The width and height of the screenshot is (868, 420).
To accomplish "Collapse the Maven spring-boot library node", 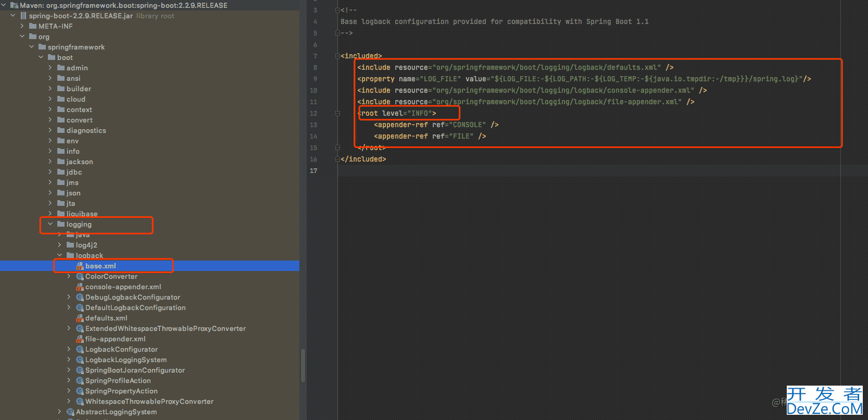I will tap(4, 5).
